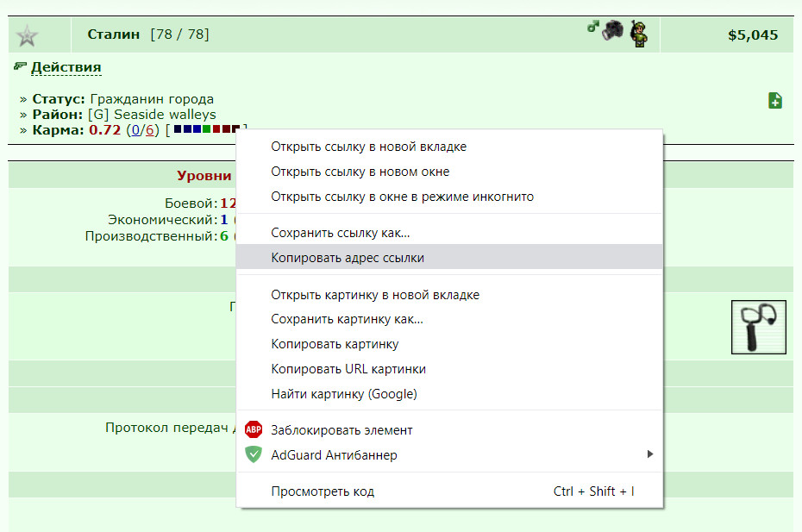
Task: Select Открыть ссылку в новом окне
Action: 449,172
